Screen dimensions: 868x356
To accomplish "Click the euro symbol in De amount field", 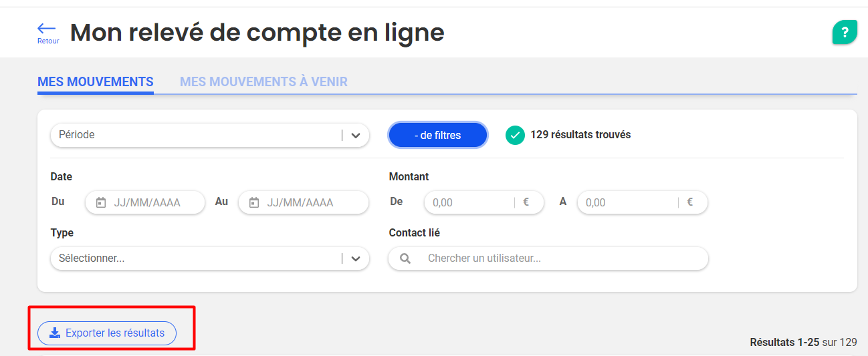I will 526,202.
